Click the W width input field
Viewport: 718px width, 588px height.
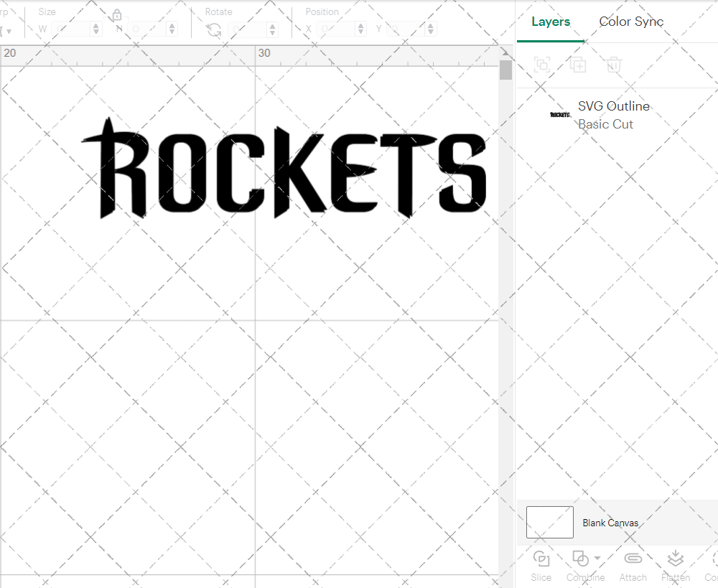point(70,29)
